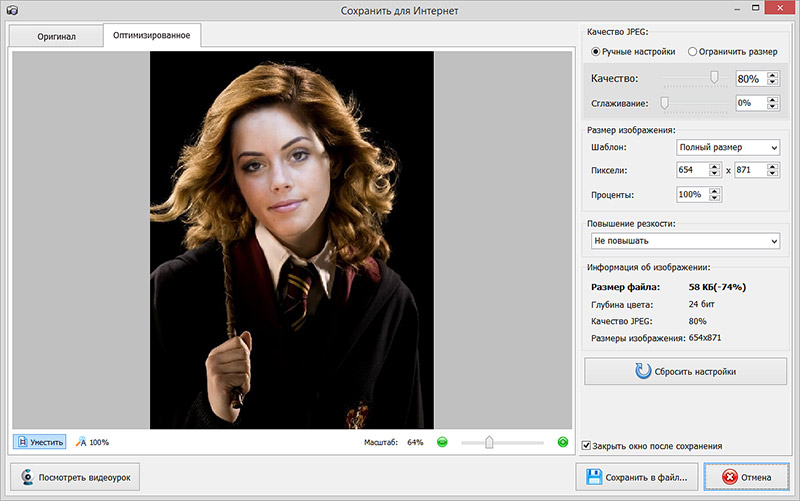The width and height of the screenshot is (800, 501).
Task: Click the Отмена cancel button
Action: click(x=746, y=477)
